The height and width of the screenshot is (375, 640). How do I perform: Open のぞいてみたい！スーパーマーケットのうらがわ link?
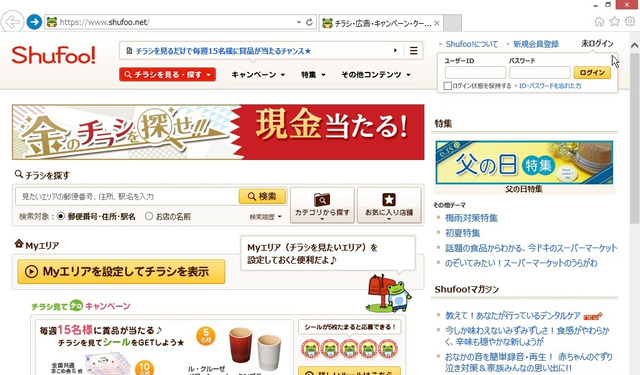[521, 263]
